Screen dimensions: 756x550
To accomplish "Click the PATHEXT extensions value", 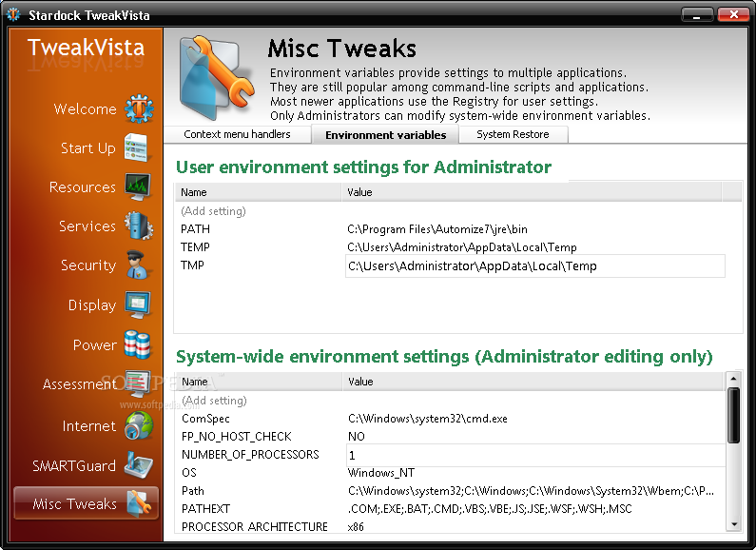I will tap(490, 509).
